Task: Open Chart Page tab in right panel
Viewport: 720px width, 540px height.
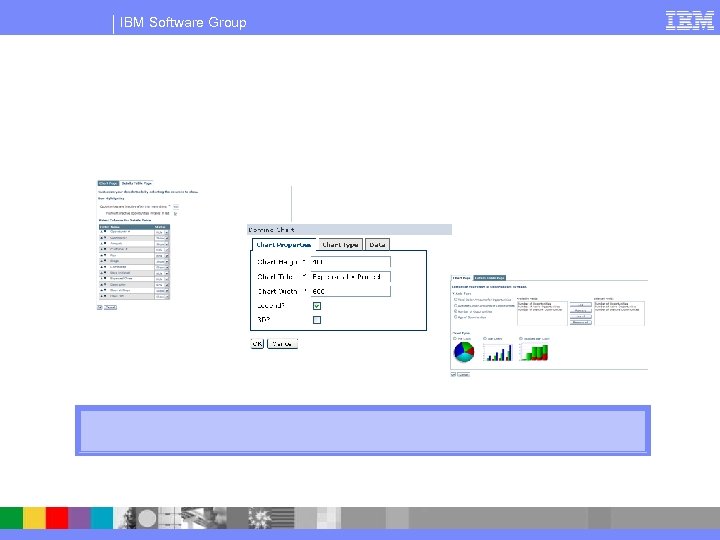Action: click(x=461, y=278)
